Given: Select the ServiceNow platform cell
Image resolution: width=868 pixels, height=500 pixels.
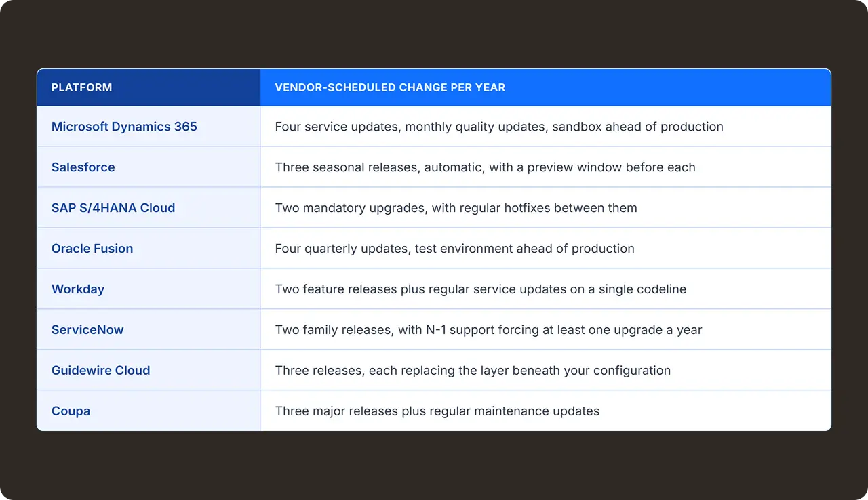Looking at the screenshot, I should pyautogui.click(x=149, y=330).
